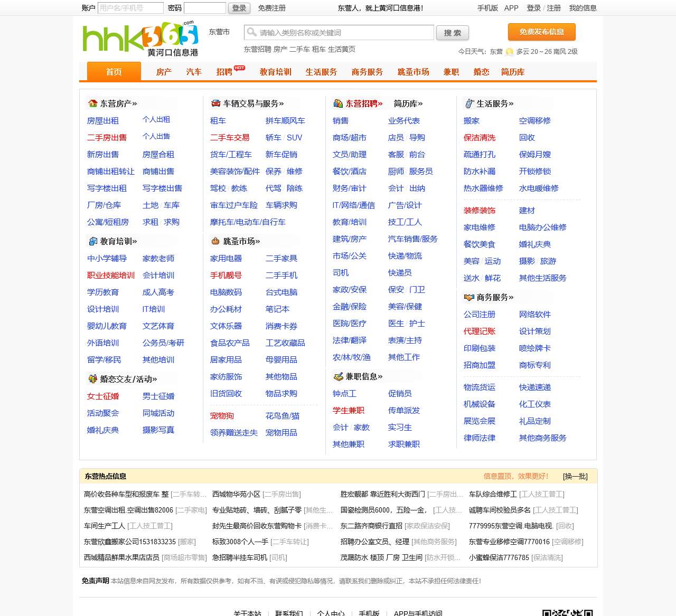Viewport: 676px width, 616px height.
Task: Click the house icon beside 东营房产
Action: (x=93, y=103)
